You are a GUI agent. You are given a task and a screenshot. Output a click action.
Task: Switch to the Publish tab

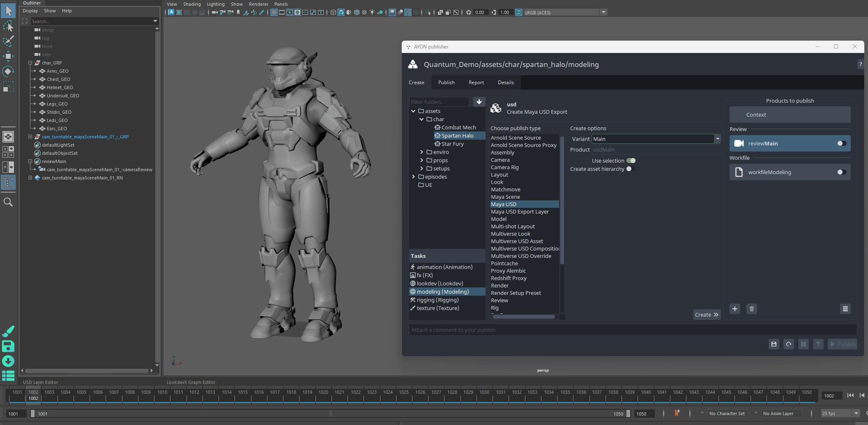point(446,83)
